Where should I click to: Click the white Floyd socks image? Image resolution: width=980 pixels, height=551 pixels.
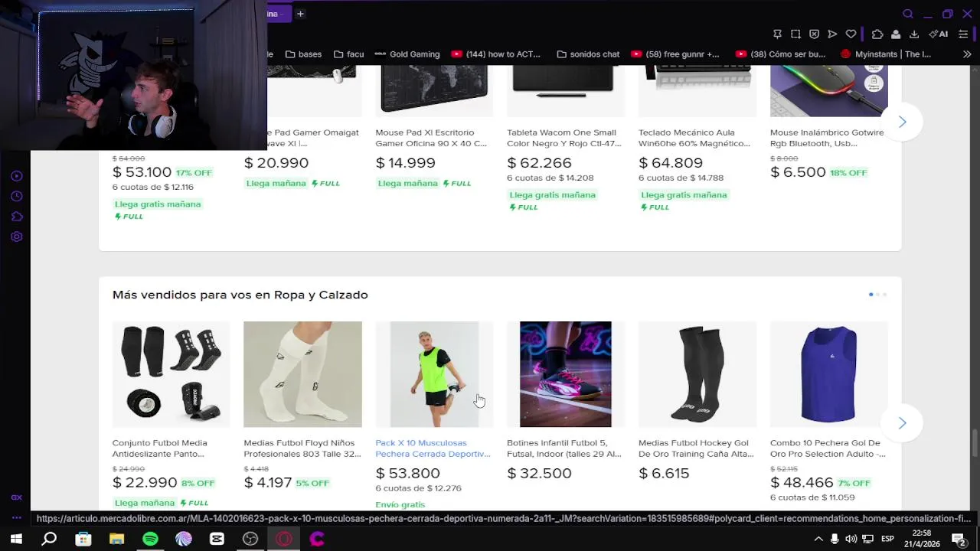click(302, 374)
